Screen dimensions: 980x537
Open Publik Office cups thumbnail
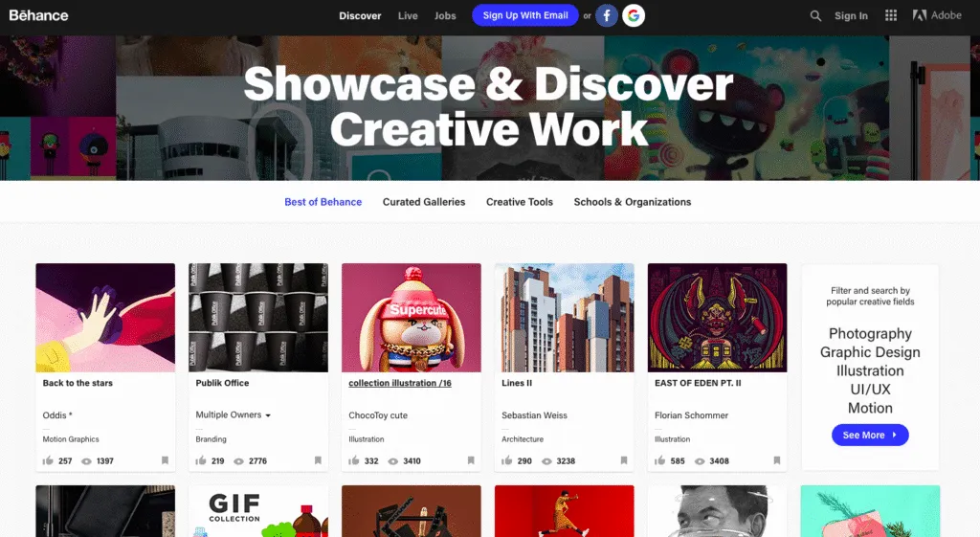258,318
